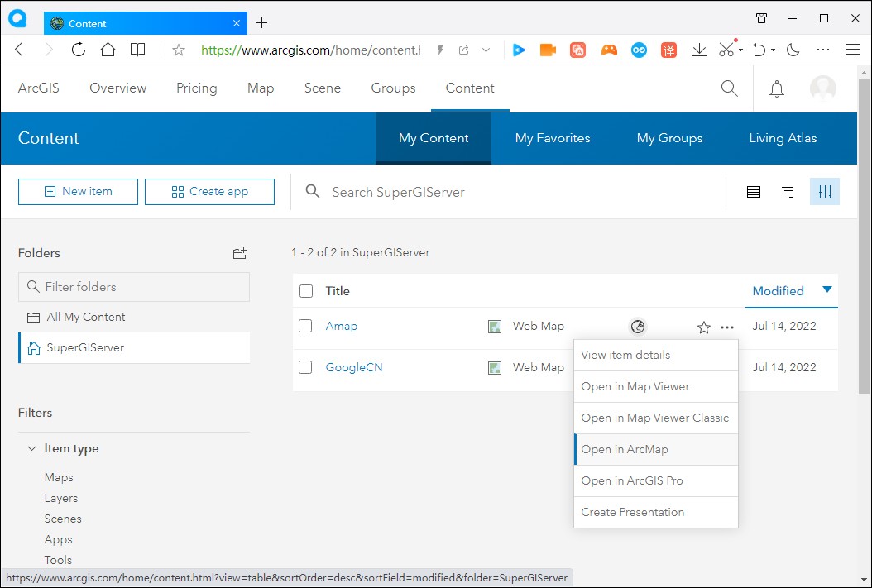Open the address bar dropdown chevron
Viewport: 872px width, 588px height.
(486, 50)
